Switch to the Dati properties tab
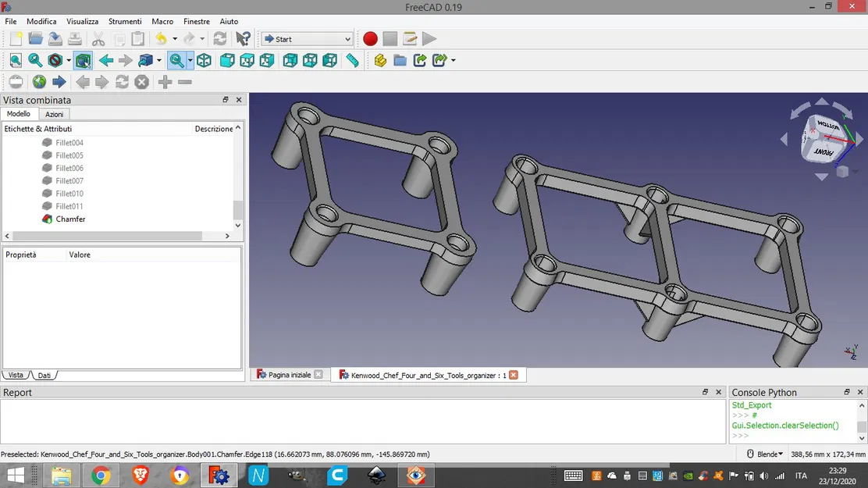 tap(44, 376)
